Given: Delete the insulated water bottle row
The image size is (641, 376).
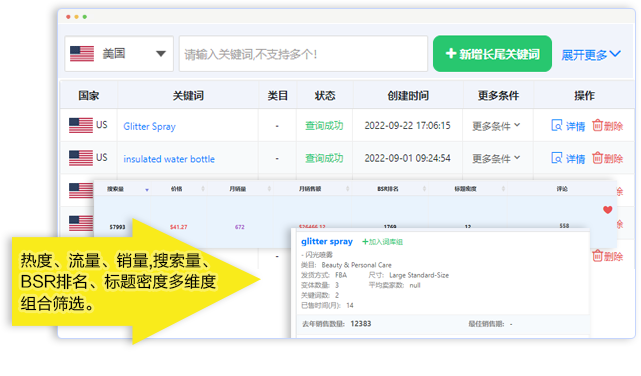Looking at the screenshot, I should 607,158.
